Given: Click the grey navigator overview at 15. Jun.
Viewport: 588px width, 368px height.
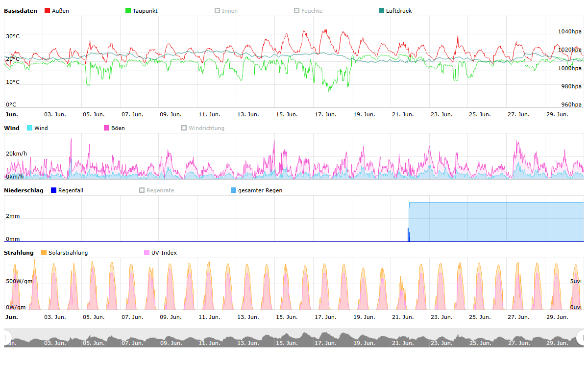Looking at the screenshot, I should pos(286,340).
